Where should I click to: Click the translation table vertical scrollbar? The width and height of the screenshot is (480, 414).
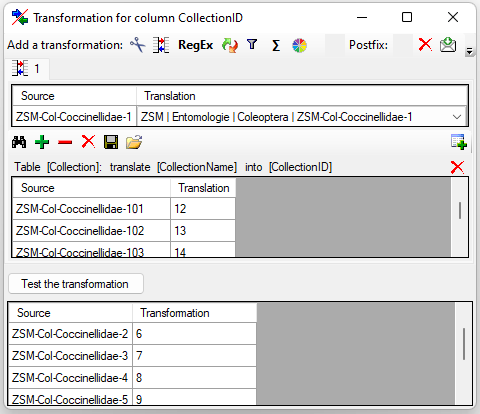(x=460, y=217)
